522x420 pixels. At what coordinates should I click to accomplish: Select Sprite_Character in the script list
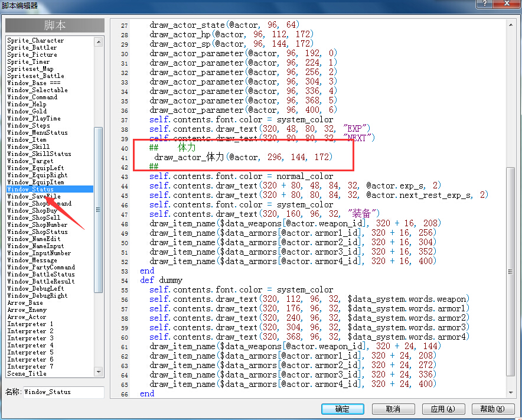coord(35,40)
